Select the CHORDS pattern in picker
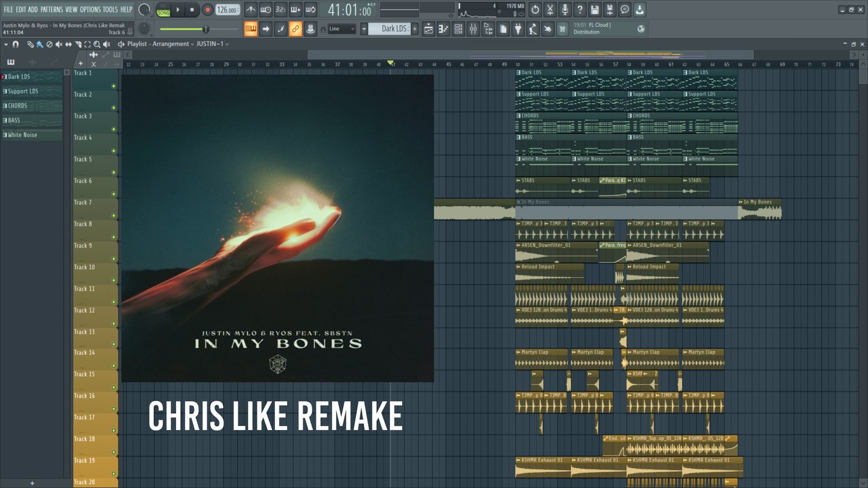 pyautogui.click(x=32, y=106)
